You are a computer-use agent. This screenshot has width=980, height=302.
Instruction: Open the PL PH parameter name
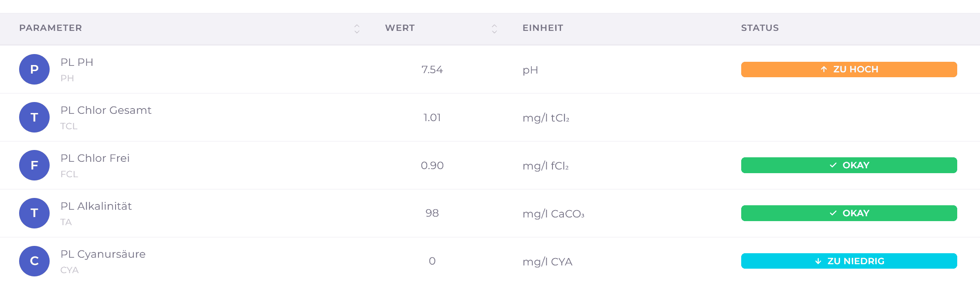(x=77, y=62)
